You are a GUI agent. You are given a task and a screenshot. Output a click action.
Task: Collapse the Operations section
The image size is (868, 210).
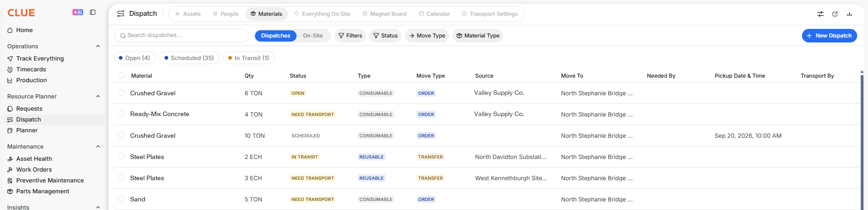(x=98, y=46)
